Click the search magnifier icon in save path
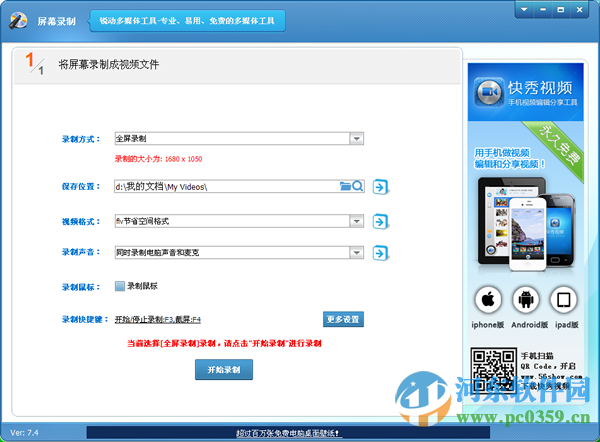The width and height of the screenshot is (600, 442). coord(358,186)
